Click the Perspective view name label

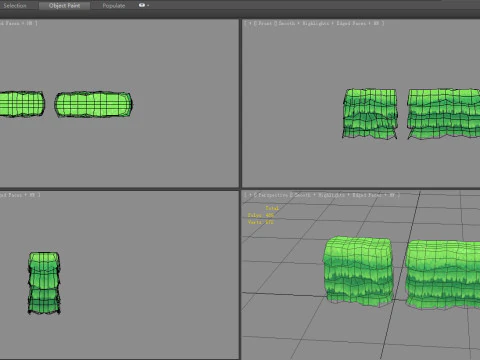pos(273,195)
